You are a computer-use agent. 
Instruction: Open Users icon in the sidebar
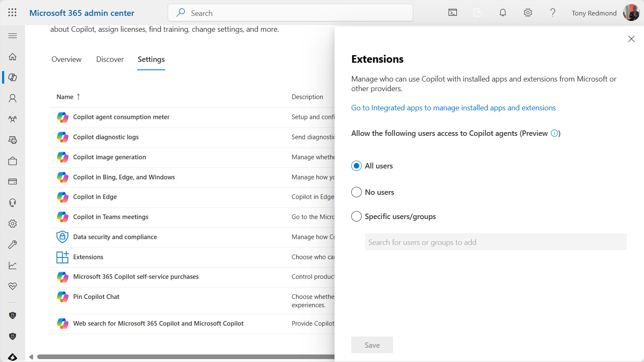(13, 98)
